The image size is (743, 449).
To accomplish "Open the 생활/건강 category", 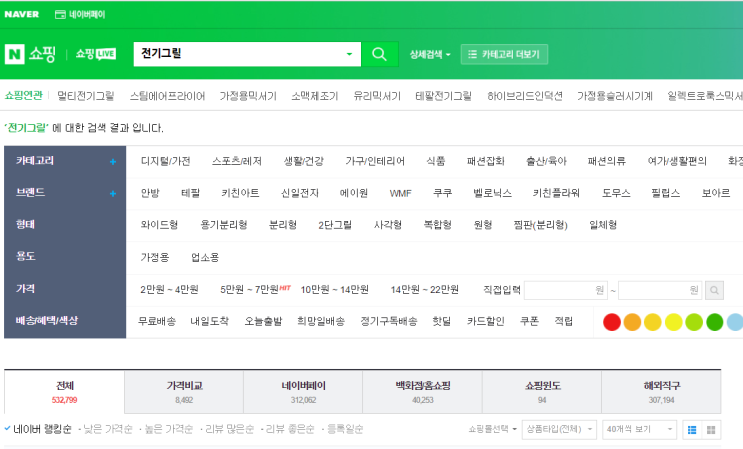I will point(304,162).
